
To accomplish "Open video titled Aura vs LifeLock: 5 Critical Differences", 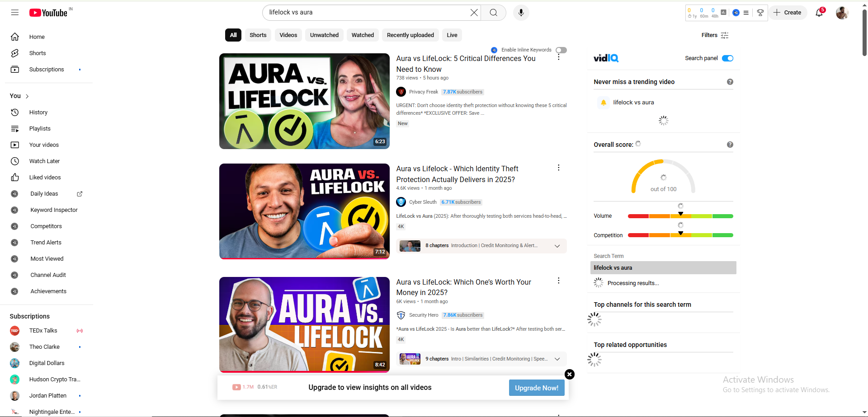I will point(466,64).
